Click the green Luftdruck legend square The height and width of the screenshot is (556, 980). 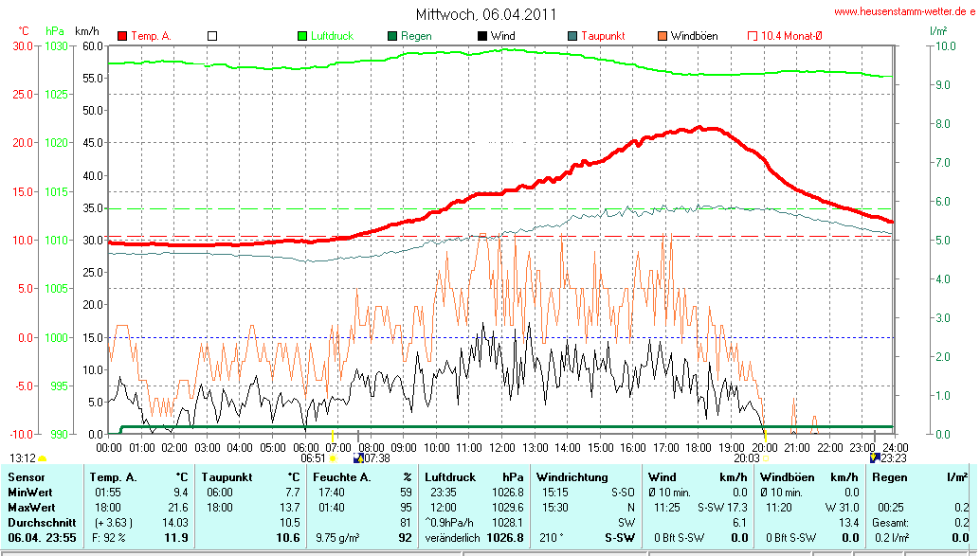(302, 36)
